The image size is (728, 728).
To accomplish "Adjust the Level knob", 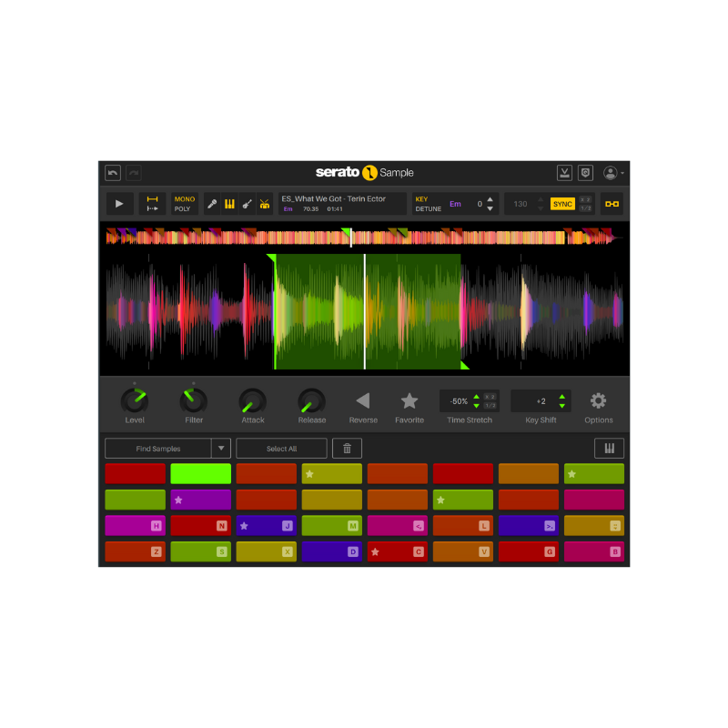I will (135, 400).
